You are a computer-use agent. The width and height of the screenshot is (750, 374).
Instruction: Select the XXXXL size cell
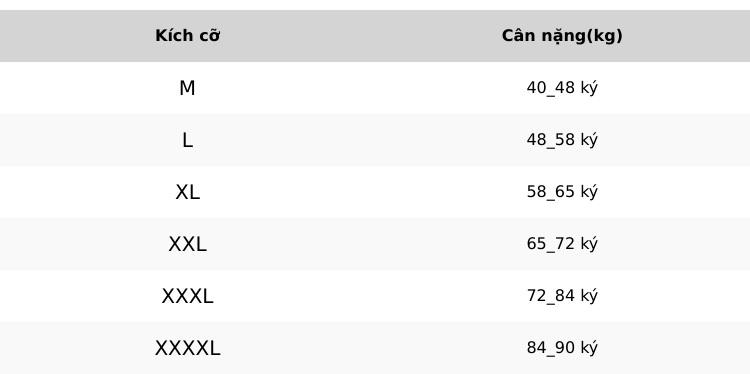point(188,348)
